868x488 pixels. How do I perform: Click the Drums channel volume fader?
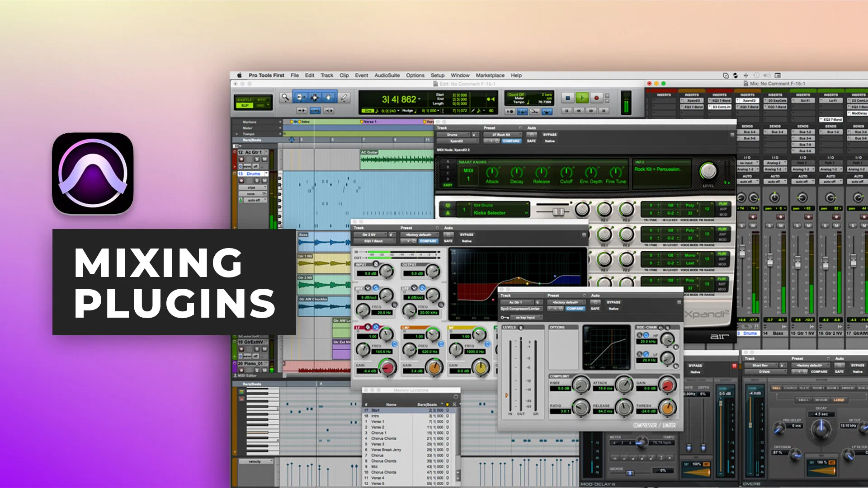(x=742, y=252)
